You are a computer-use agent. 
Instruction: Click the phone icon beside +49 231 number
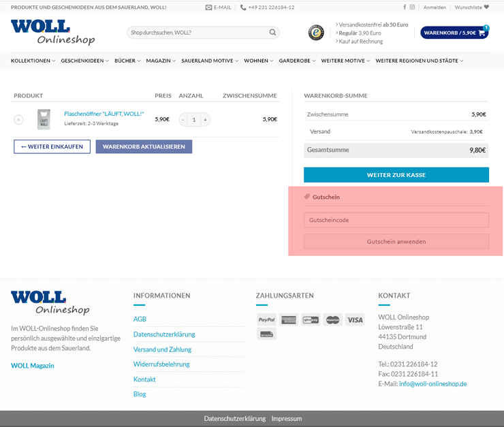click(x=243, y=7)
